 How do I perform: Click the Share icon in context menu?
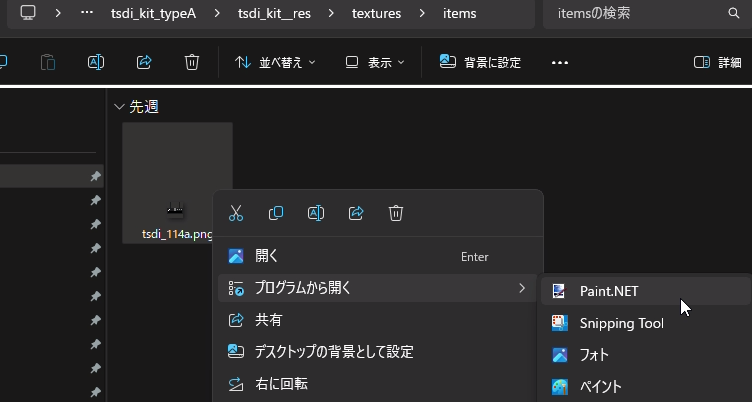pos(356,213)
